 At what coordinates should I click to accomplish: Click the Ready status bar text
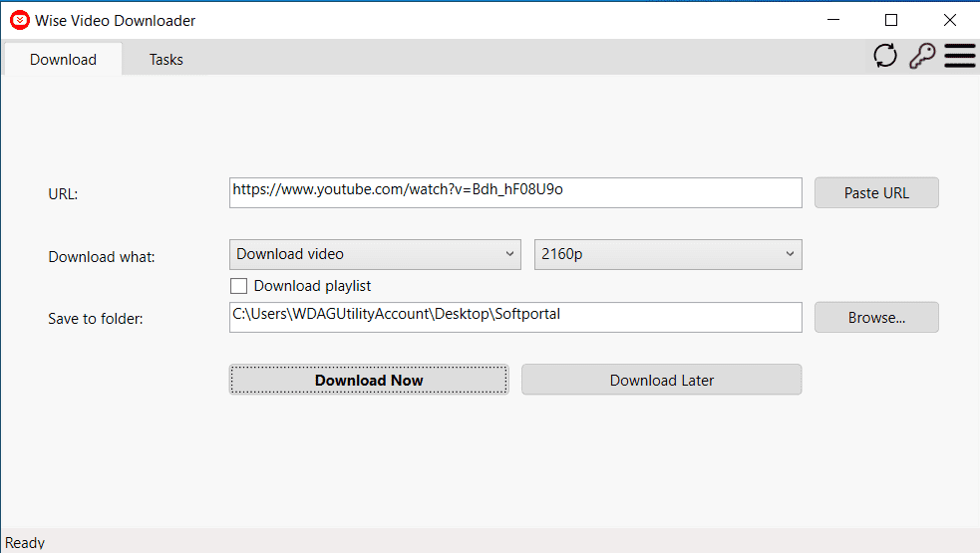[25, 542]
